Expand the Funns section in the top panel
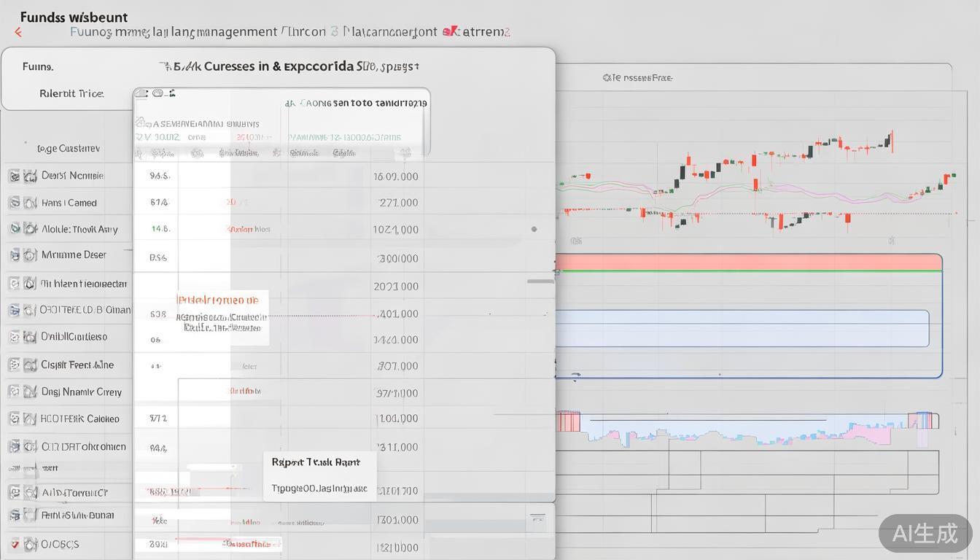Viewport: 980px width, 560px height. click(38, 66)
